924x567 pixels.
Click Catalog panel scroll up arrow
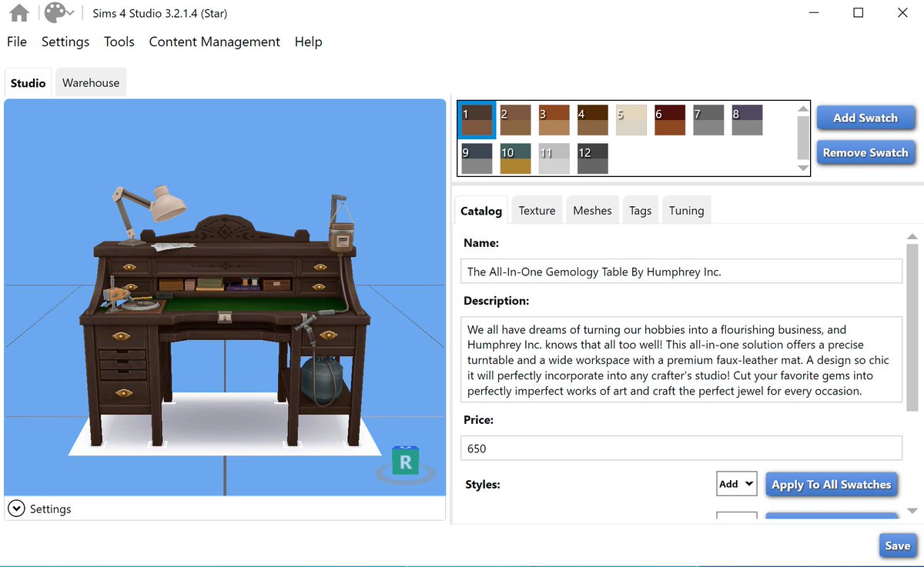(912, 237)
